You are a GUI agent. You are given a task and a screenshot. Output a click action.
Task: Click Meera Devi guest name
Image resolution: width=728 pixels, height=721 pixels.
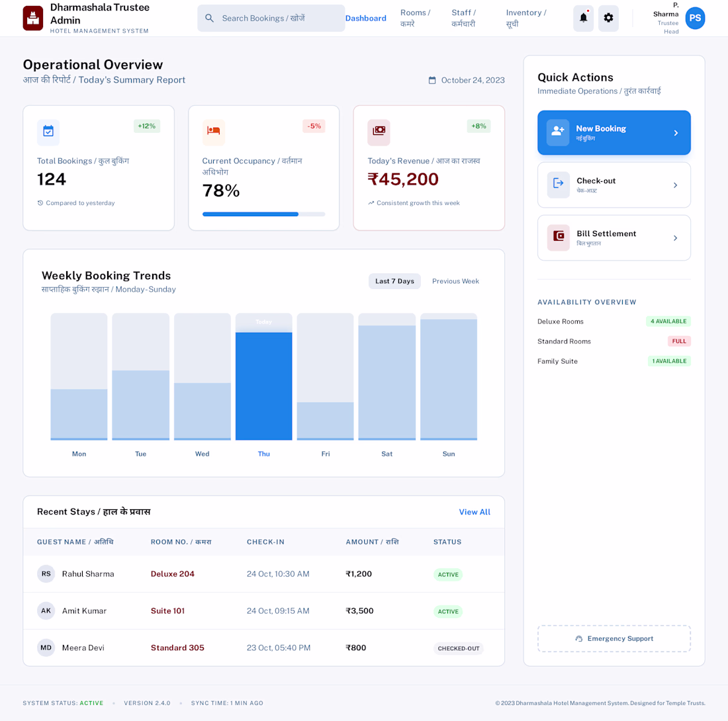[83, 647]
